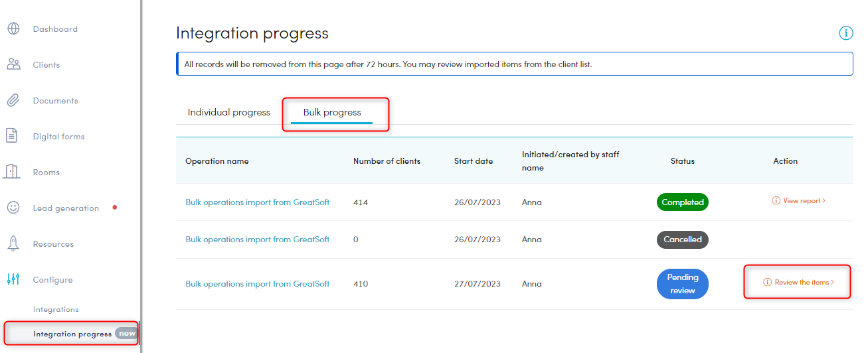Open the cancelled GreatSoft import operation
The width and height of the screenshot is (868, 353).
[258, 240]
